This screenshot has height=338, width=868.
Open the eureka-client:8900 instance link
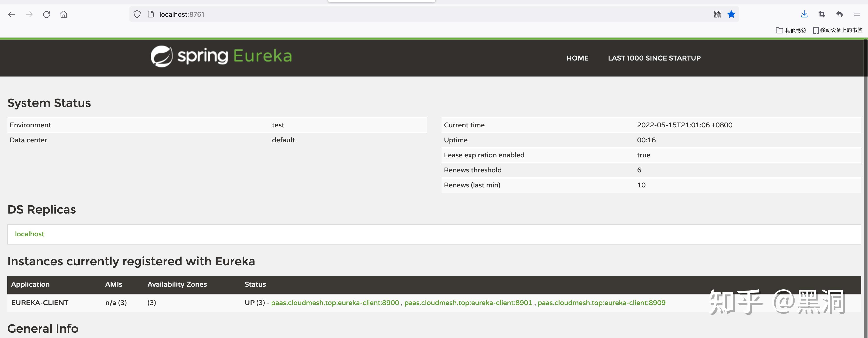coord(335,303)
